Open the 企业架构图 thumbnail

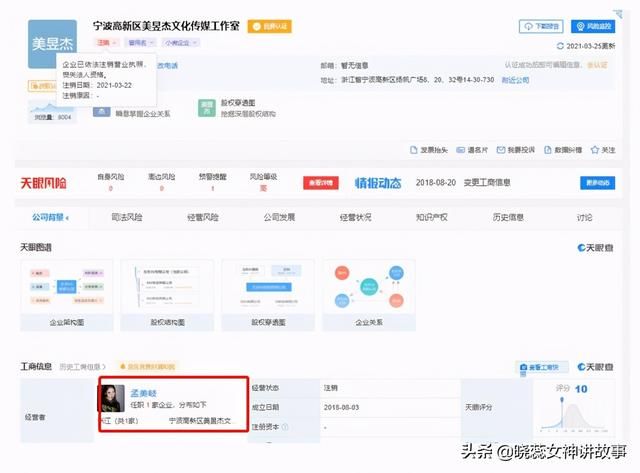(67, 295)
